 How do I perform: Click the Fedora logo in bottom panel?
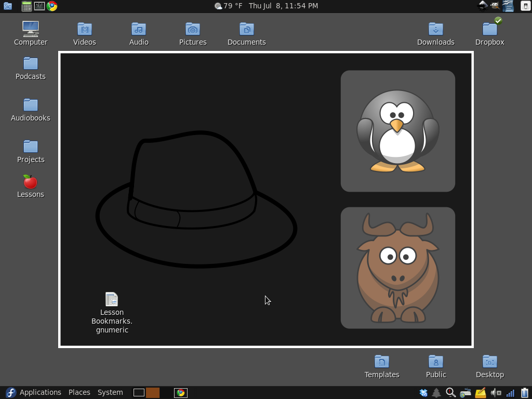click(11, 393)
